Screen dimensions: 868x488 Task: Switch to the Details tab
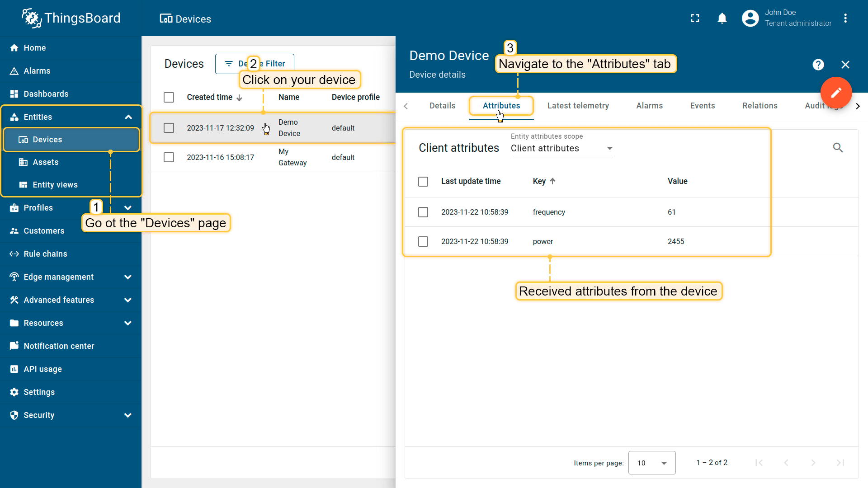442,106
